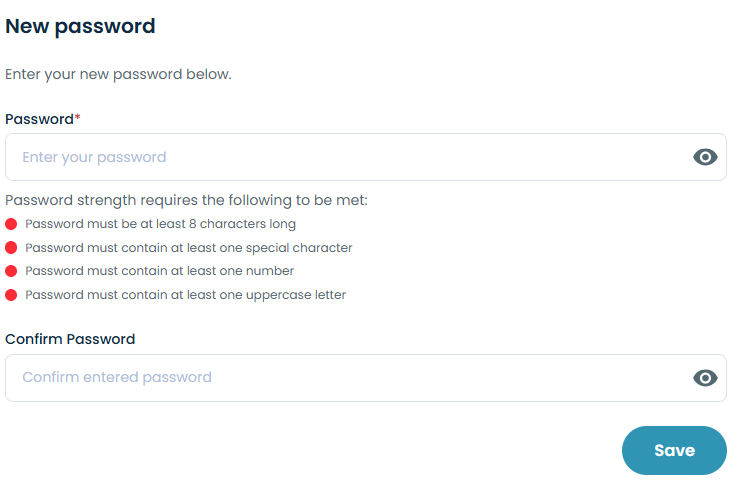Show password using the first eye icon
The height and width of the screenshot is (486, 741).
(x=705, y=157)
